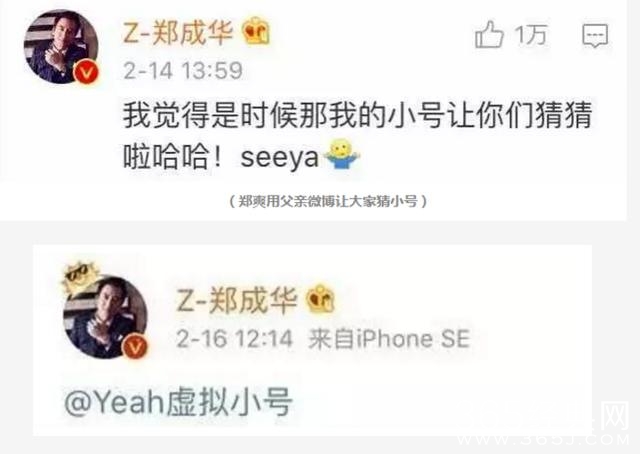This screenshot has width=640, height=454.
Task: Like the first post with thumbs-up icon
Action: (x=489, y=35)
